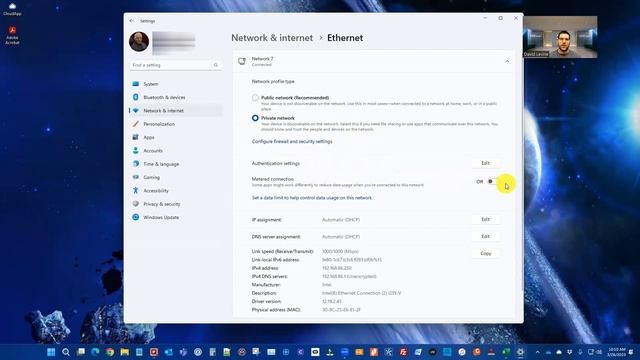640x360 pixels.
Task: Edit IP assignment
Action: 485,219
